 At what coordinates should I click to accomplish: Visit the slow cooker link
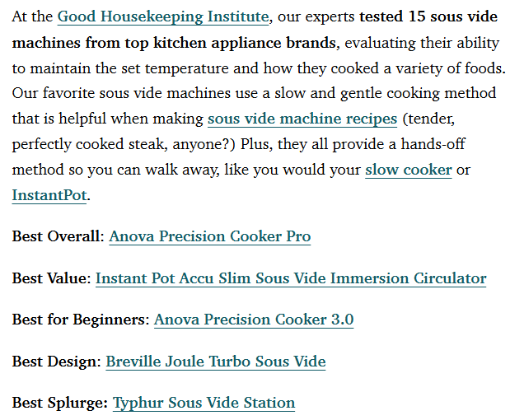click(x=408, y=170)
